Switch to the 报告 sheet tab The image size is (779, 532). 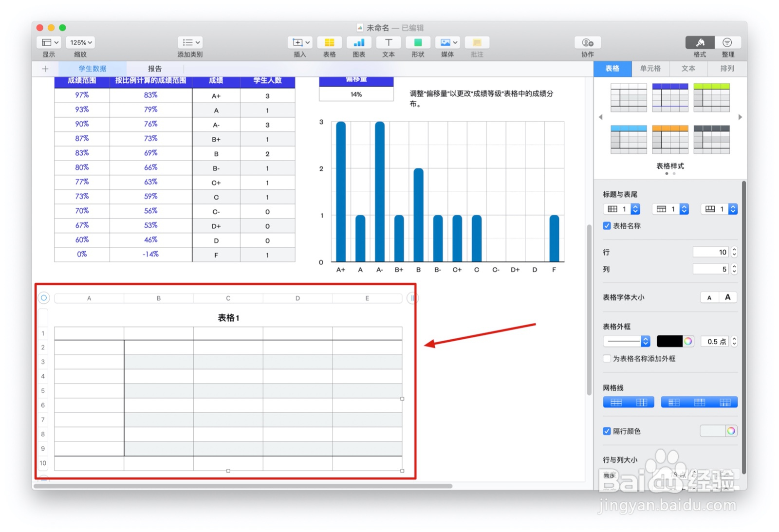pyautogui.click(x=155, y=69)
